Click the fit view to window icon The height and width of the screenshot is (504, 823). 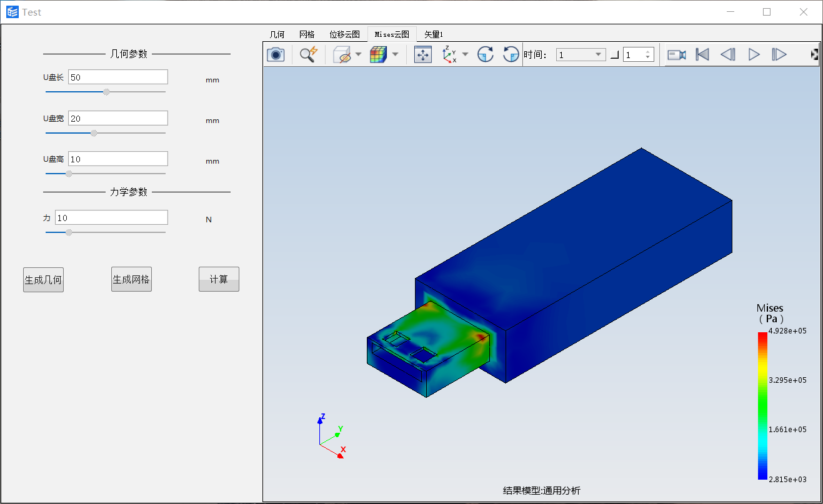(x=423, y=54)
